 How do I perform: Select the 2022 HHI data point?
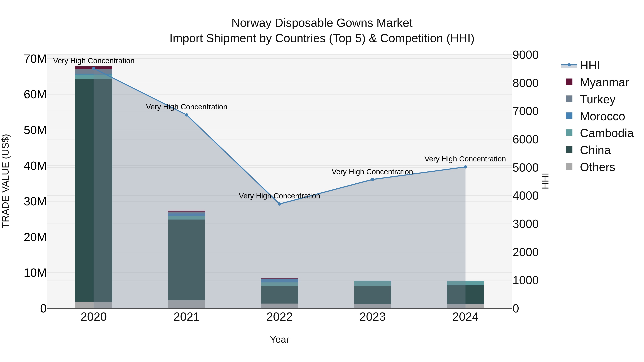point(279,204)
